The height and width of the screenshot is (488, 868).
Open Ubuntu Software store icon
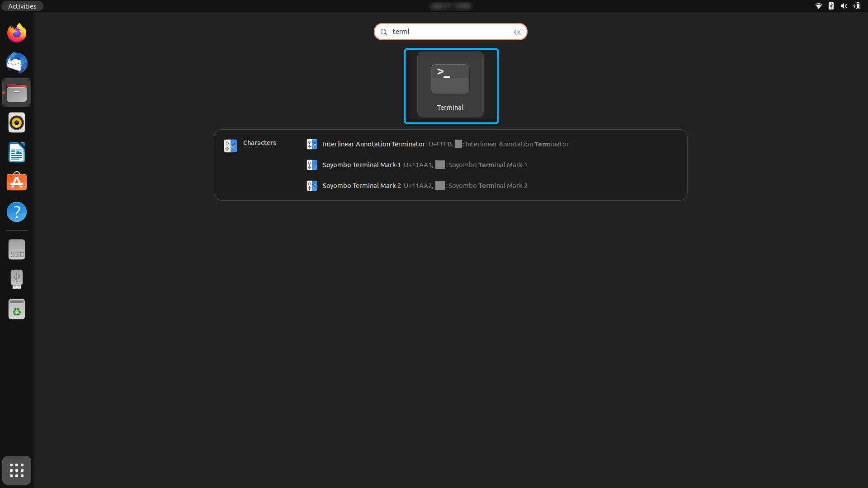[x=17, y=182]
